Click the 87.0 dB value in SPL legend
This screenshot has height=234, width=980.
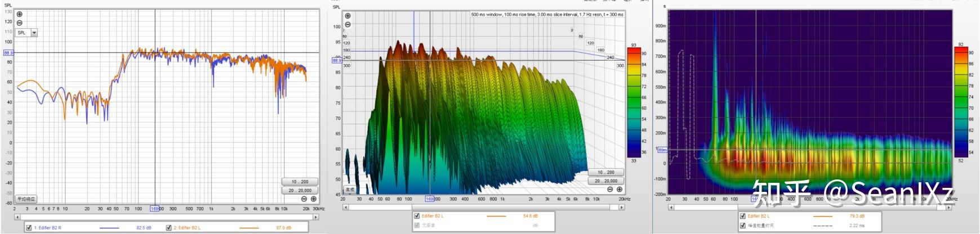283,228
